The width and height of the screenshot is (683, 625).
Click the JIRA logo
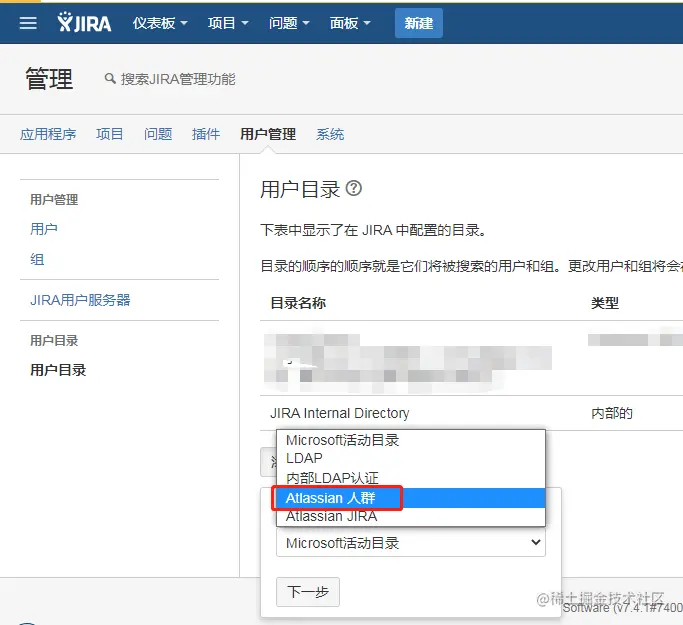click(x=85, y=23)
